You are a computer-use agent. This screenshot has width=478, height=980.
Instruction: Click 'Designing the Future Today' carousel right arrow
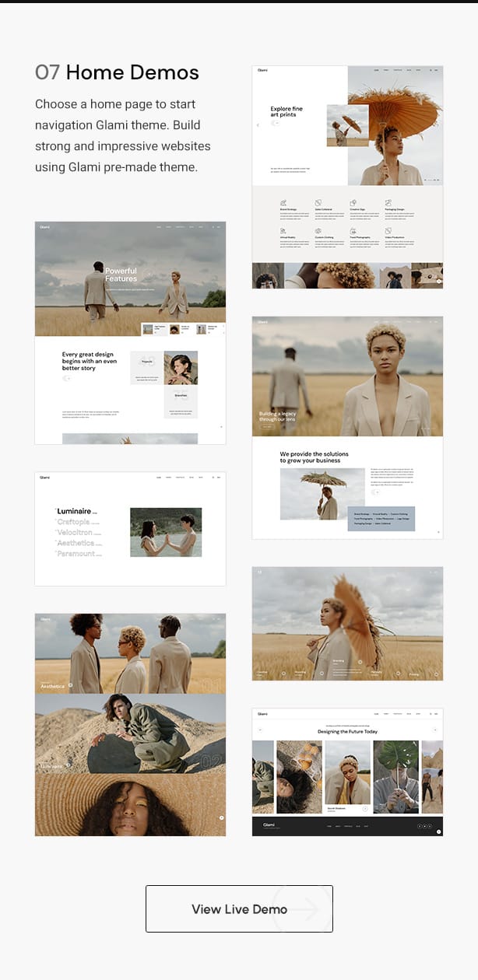tap(435, 730)
